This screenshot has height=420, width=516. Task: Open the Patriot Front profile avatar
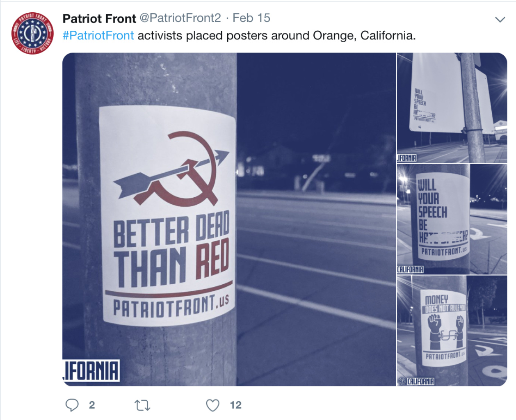32,33
